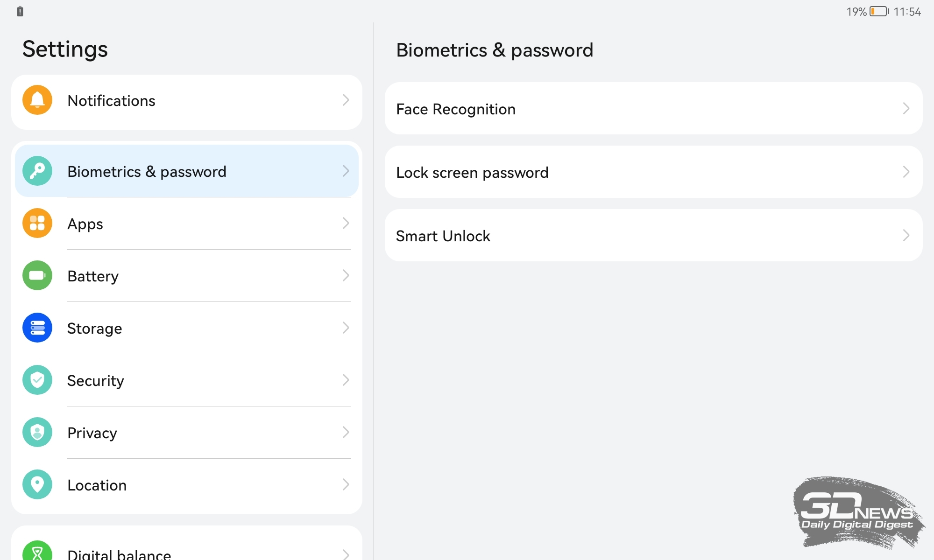This screenshot has height=560, width=934.
Task: Tap the battery indicator in the status bar
Action: 879,11
